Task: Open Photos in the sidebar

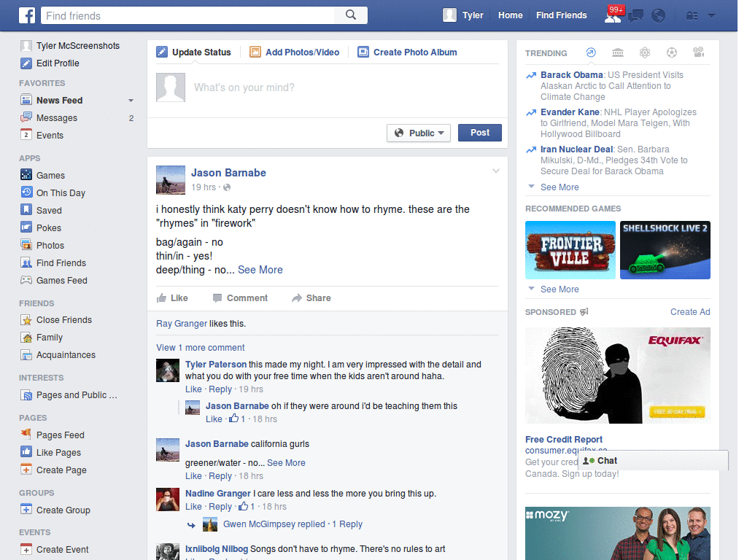Action: coord(50,245)
